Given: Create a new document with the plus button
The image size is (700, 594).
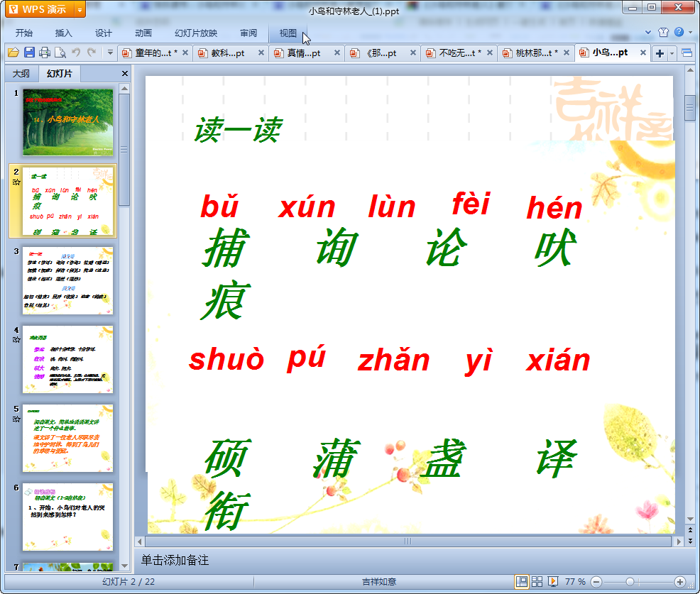Looking at the screenshot, I should point(660,53).
